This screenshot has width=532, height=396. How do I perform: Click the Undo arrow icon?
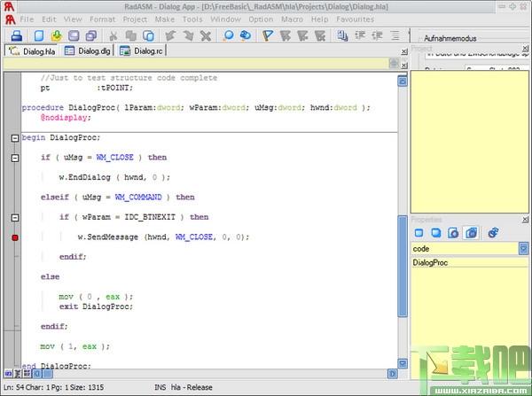[x=170, y=35]
